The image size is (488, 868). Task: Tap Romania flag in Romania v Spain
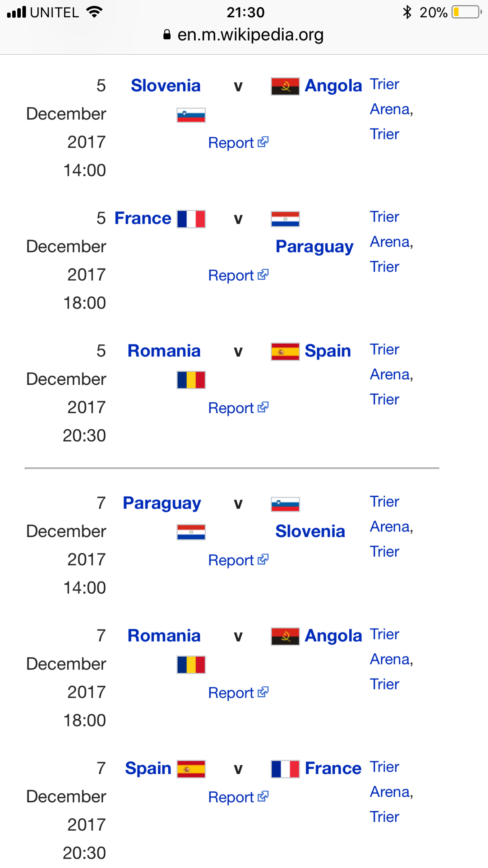point(191,380)
